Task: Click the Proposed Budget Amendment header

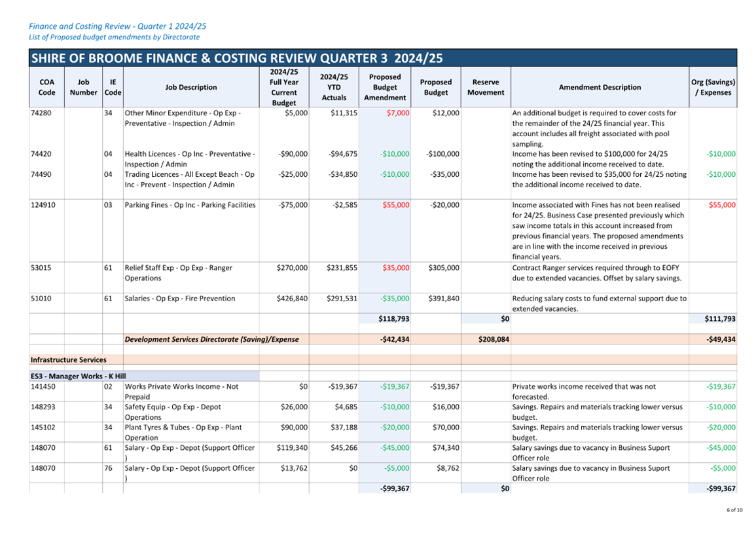Action: click(385, 87)
